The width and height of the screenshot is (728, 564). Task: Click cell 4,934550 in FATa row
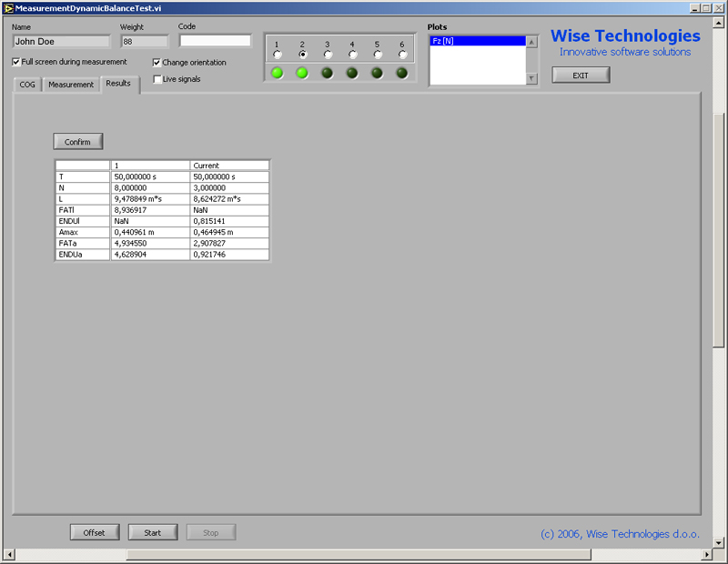click(150, 244)
